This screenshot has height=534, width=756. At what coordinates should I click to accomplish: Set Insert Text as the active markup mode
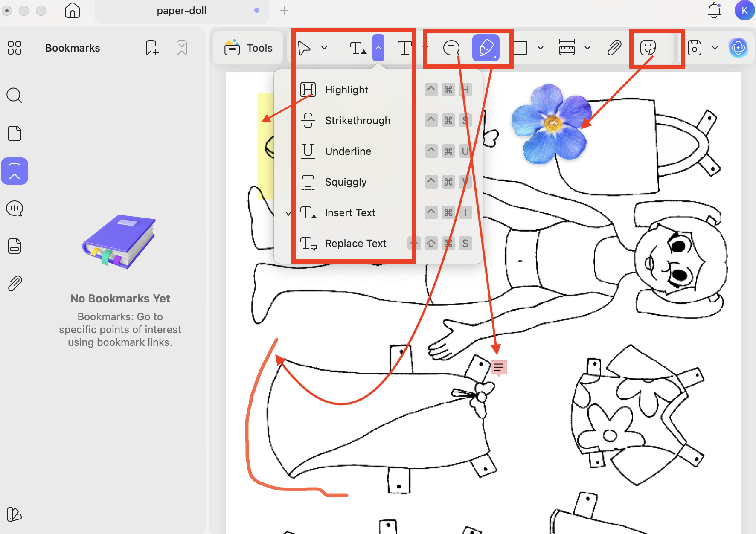(x=350, y=212)
